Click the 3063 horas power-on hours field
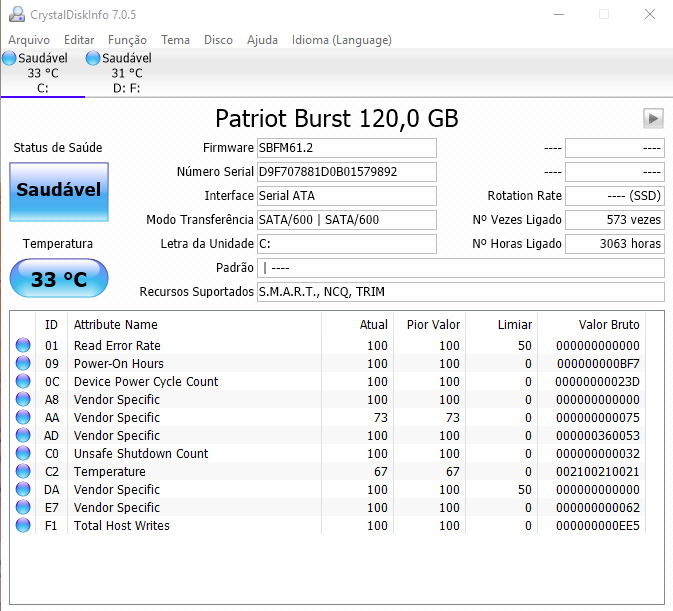 click(x=615, y=244)
